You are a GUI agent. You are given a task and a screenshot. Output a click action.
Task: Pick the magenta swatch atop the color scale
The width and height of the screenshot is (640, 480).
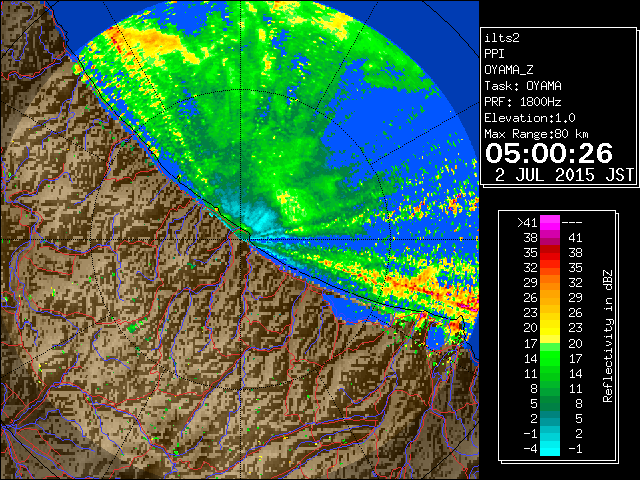[x=550, y=222]
